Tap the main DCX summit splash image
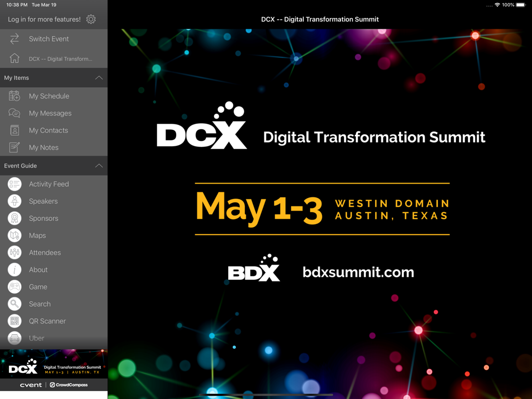Viewport: 532px width, 399px height. [x=320, y=214]
